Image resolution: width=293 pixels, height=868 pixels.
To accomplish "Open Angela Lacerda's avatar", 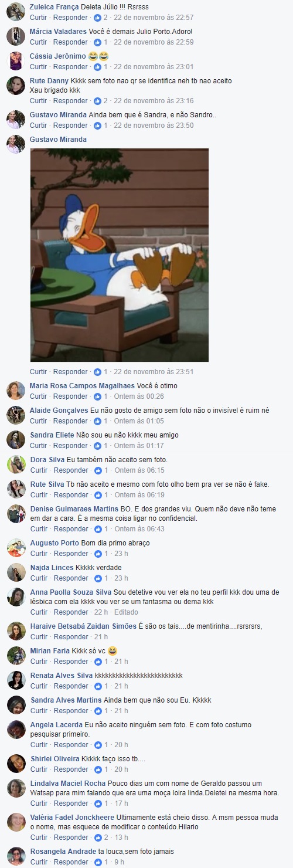I will (16, 730).
